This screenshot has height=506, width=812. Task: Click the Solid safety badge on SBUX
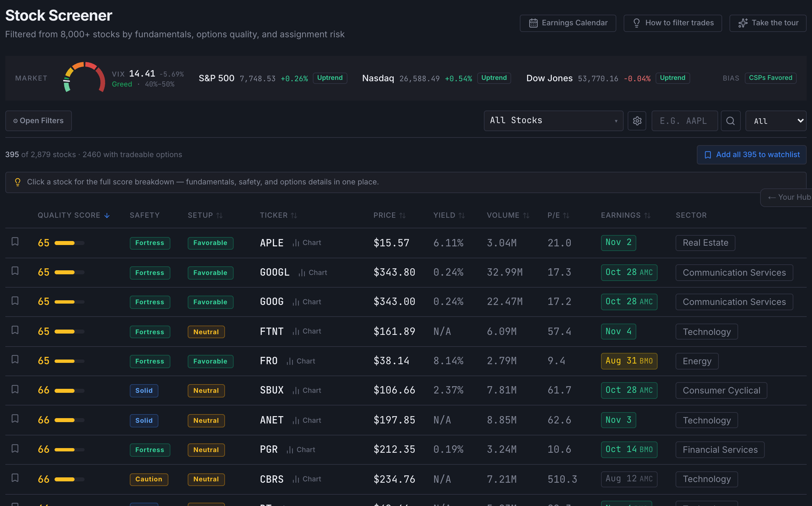(x=144, y=391)
